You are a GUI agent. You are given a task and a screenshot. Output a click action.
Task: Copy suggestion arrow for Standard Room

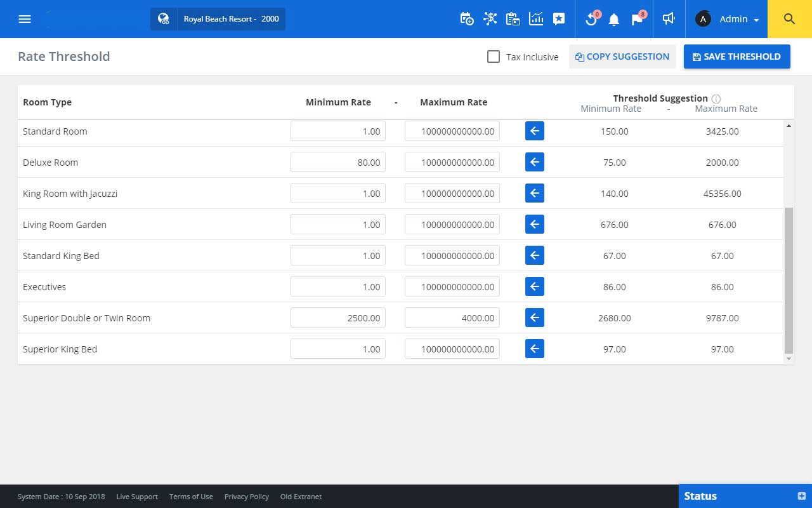(x=535, y=131)
